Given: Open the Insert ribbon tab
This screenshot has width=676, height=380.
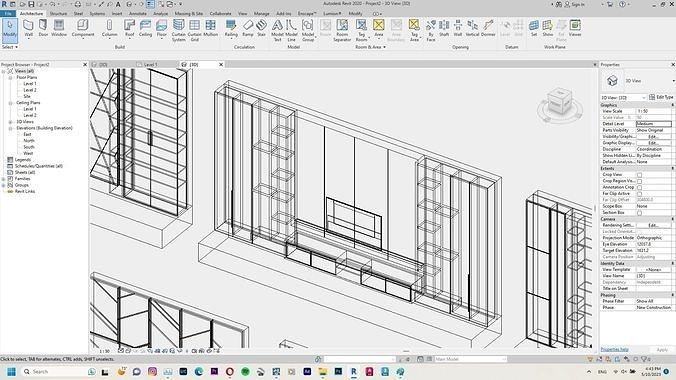Looking at the screenshot, I should coord(117,14).
